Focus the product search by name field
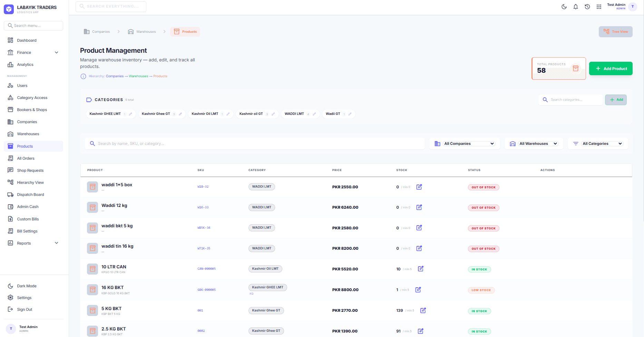The height and width of the screenshot is (337, 644). (x=255, y=143)
